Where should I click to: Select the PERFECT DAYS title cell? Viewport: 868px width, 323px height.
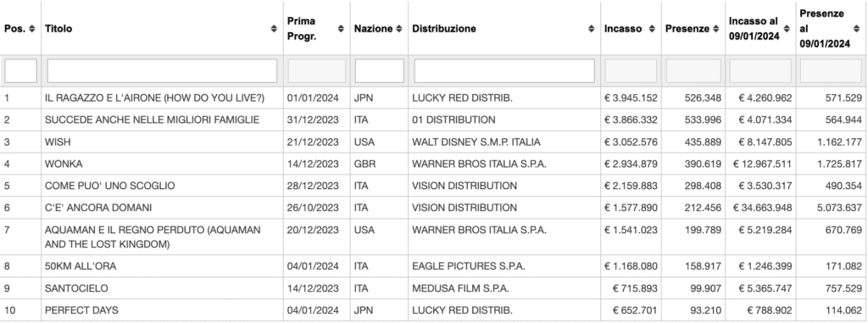[81, 310]
